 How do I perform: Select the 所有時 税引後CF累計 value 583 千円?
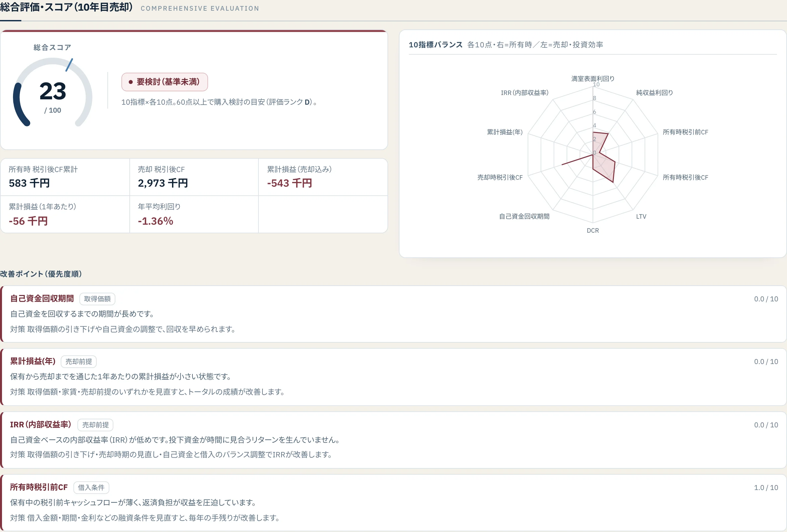[x=29, y=183]
